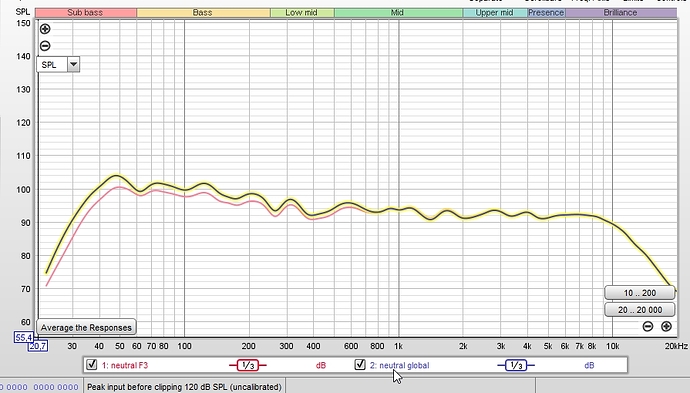Click the Presence frequency band label
Image resolution: width=690 pixels, height=393 pixels.
point(546,13)
